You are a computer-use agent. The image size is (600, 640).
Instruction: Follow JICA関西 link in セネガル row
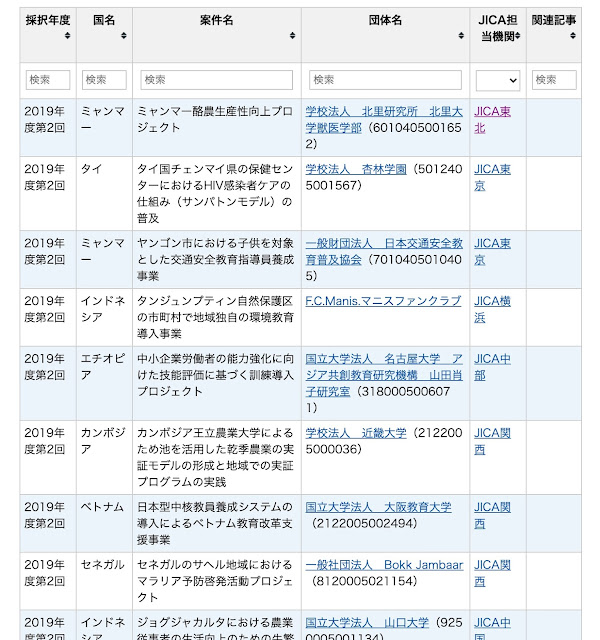pos(492,573)
